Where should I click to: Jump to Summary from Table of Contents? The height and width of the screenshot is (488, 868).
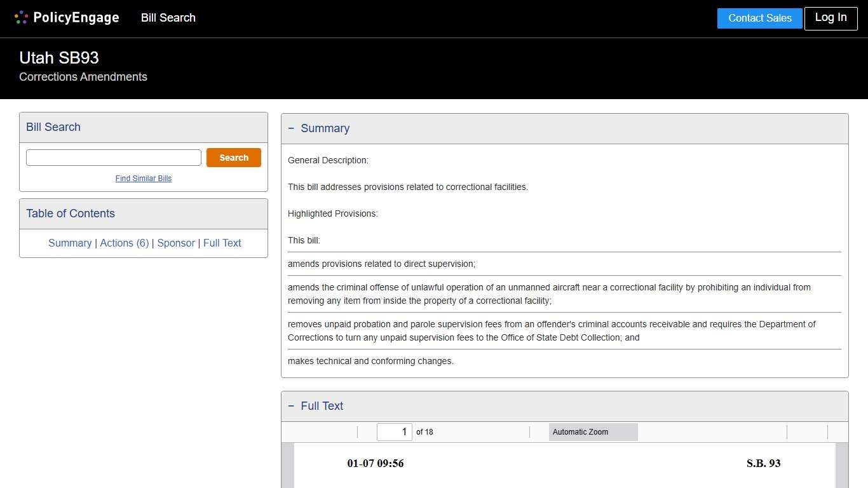(70, 243)
